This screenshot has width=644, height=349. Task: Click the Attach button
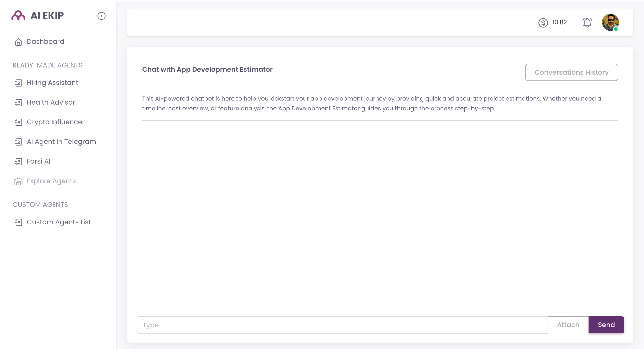tap(568, 325)
